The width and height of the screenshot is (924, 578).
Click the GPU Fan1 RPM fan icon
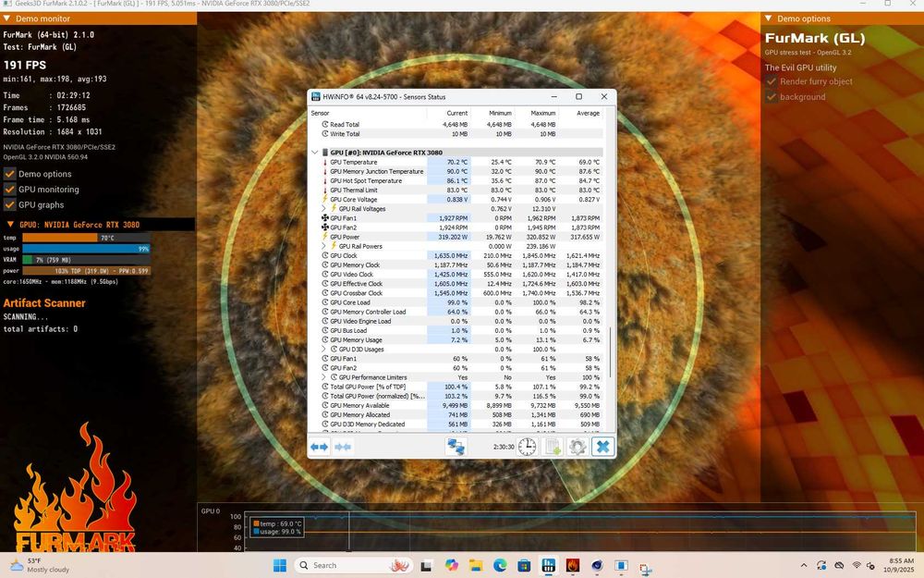[324, 218]
